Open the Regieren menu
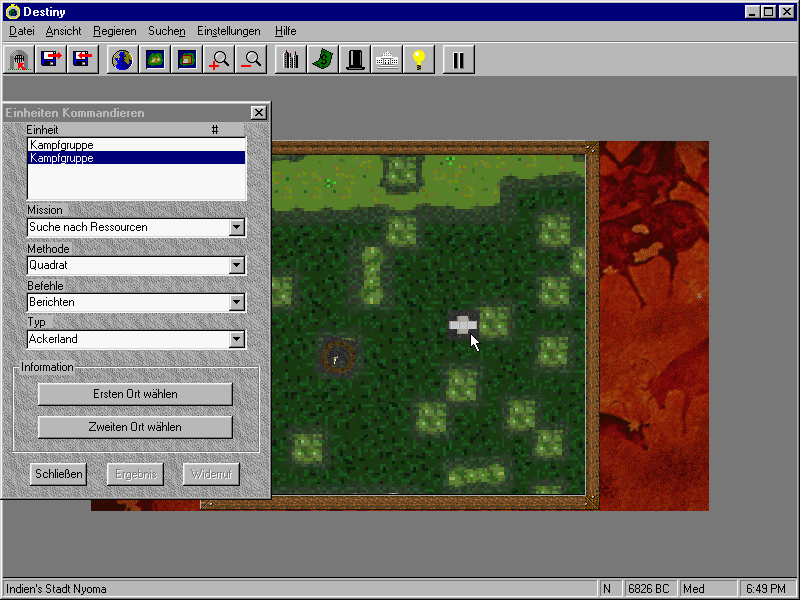 (x=115, y=31)
